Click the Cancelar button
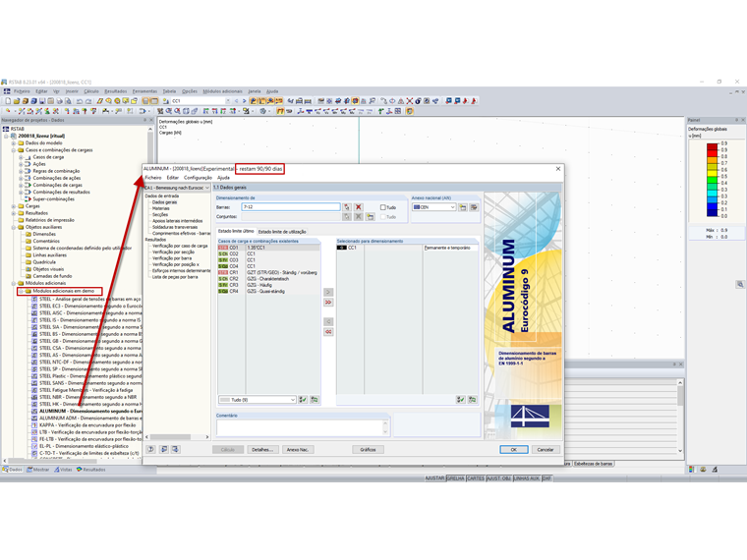Screen dimensions: 747x560 [546, 450]
